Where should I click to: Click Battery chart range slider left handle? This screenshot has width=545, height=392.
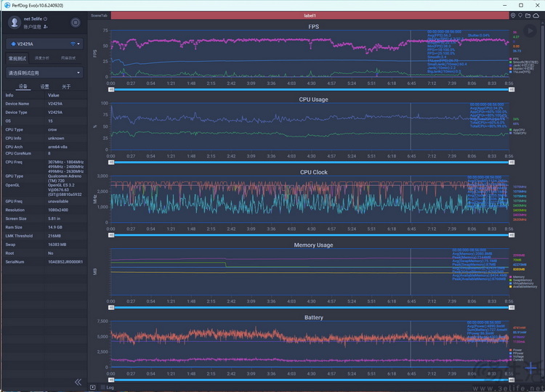(x=111, y=380)
